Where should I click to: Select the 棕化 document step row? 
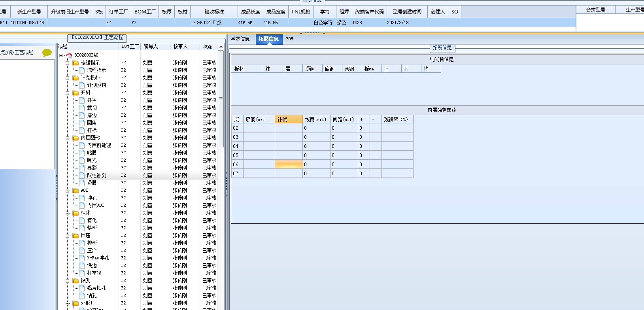tap(138, 221)
